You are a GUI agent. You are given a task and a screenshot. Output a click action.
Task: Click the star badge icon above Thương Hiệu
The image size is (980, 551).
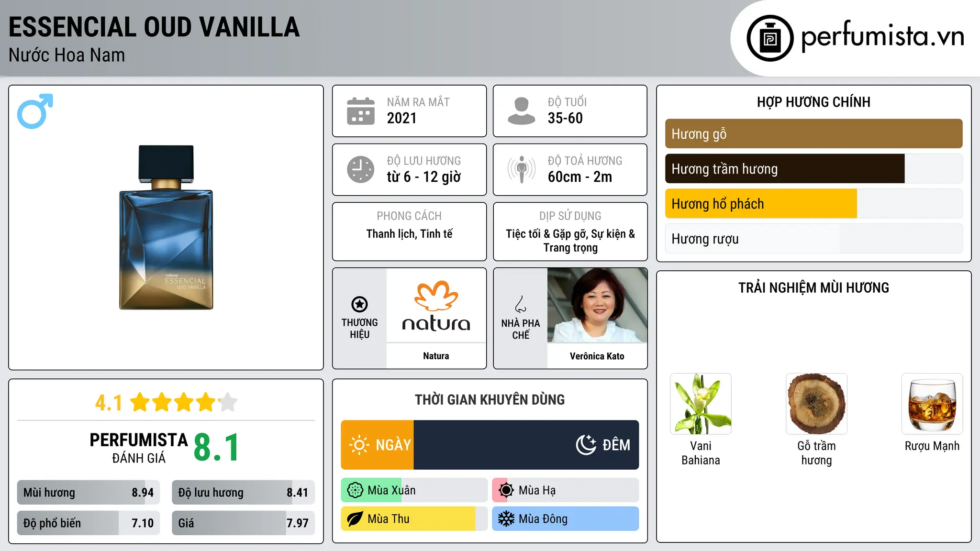point(359,304)
